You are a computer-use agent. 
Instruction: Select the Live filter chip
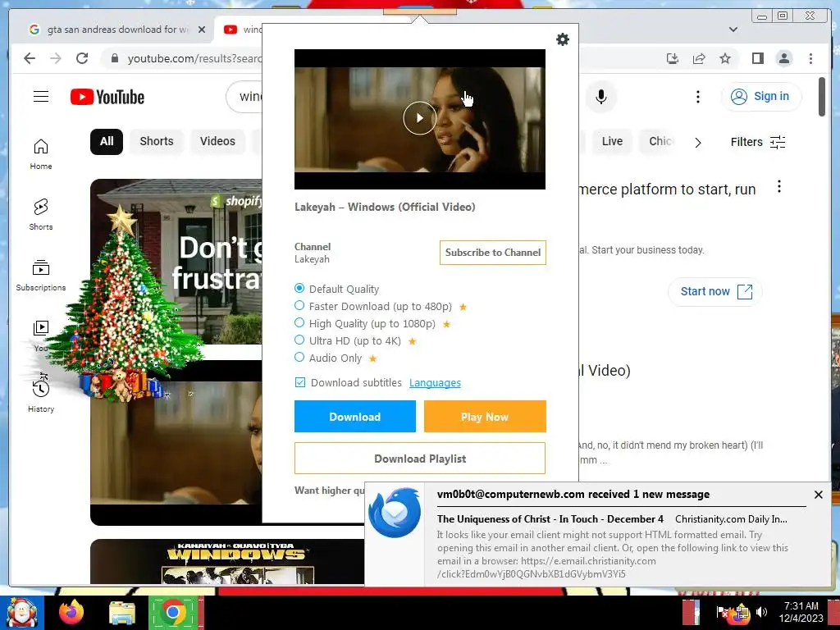pyautogui.click(x=612, y=141)
